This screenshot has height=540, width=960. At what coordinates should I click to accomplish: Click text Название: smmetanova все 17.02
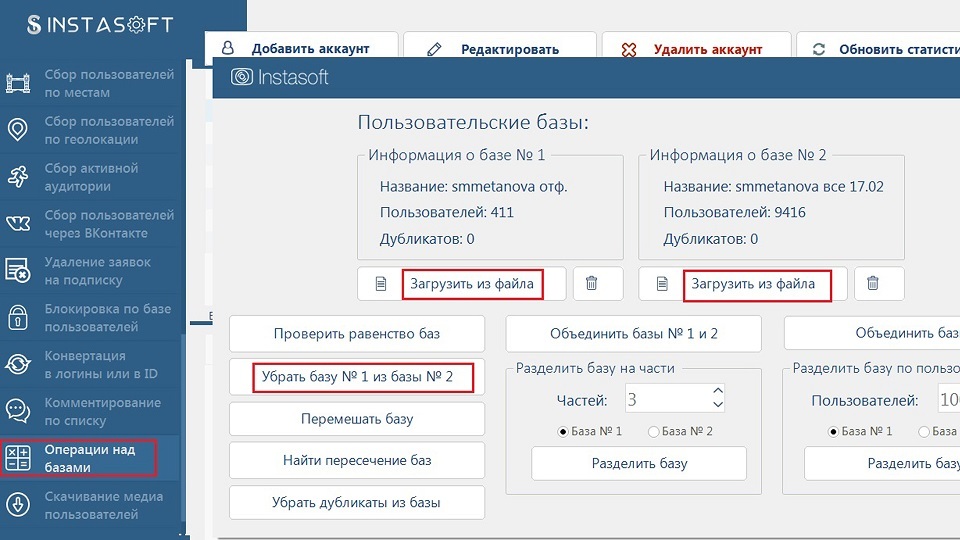click(x=773, y=187)
